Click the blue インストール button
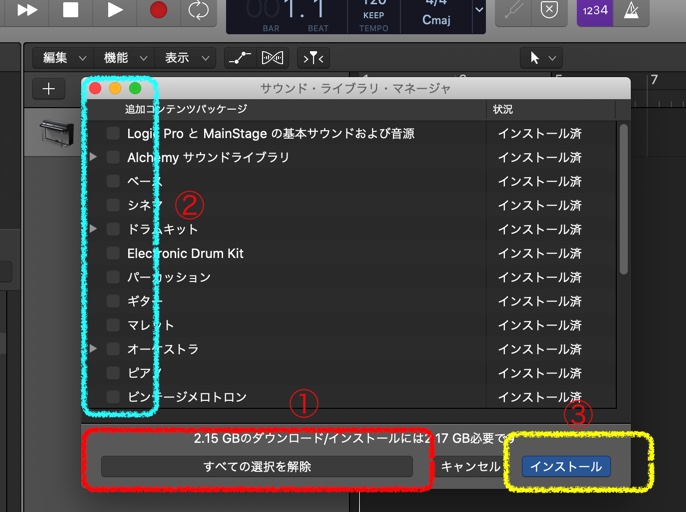This screenshot has width=686, height=512. (x=566, y=466)
